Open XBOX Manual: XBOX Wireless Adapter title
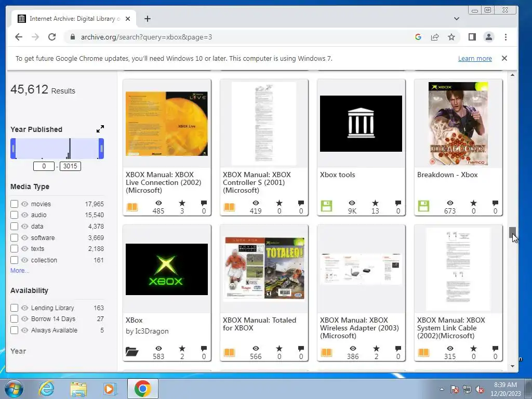Screen dimensions: 532x399 pyautogui.click(x=360, y=328)
